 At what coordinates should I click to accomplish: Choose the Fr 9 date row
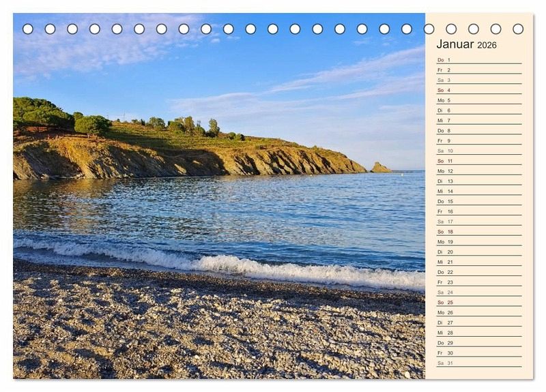[x=478, y=140]
